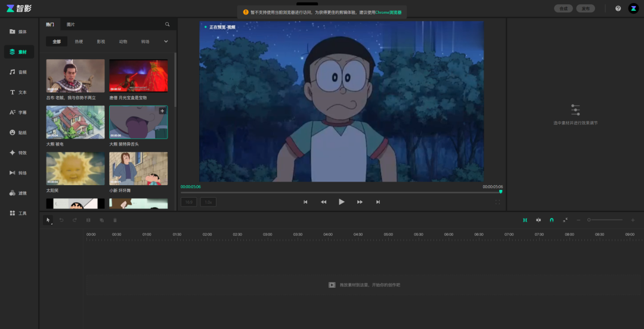Click the trash delete icon
644x329 pixels.
tap(115, 220)
